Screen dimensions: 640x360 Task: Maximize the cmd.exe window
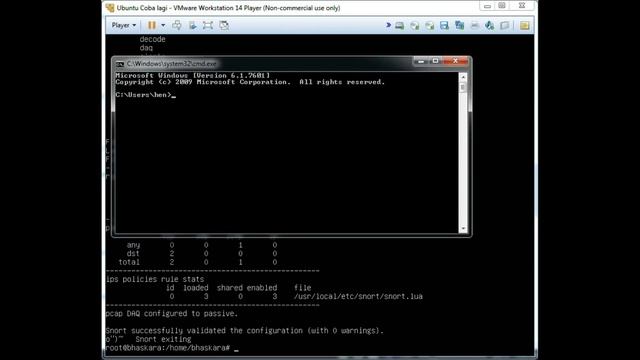pyautogui.click(x=436, y=61)
